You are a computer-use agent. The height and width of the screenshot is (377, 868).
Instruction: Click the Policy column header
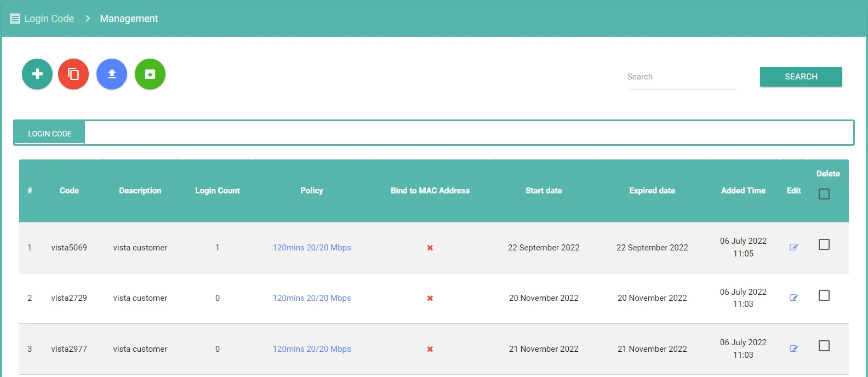[312, 191]
